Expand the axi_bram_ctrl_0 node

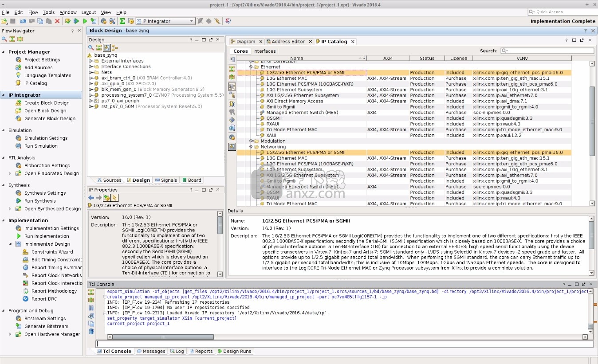click(90, 78)
